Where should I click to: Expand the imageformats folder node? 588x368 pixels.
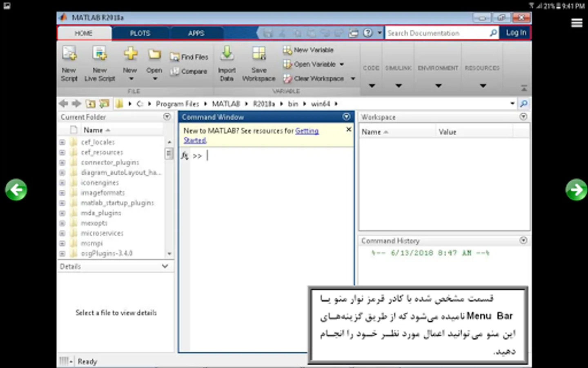(x=62, y=193)
